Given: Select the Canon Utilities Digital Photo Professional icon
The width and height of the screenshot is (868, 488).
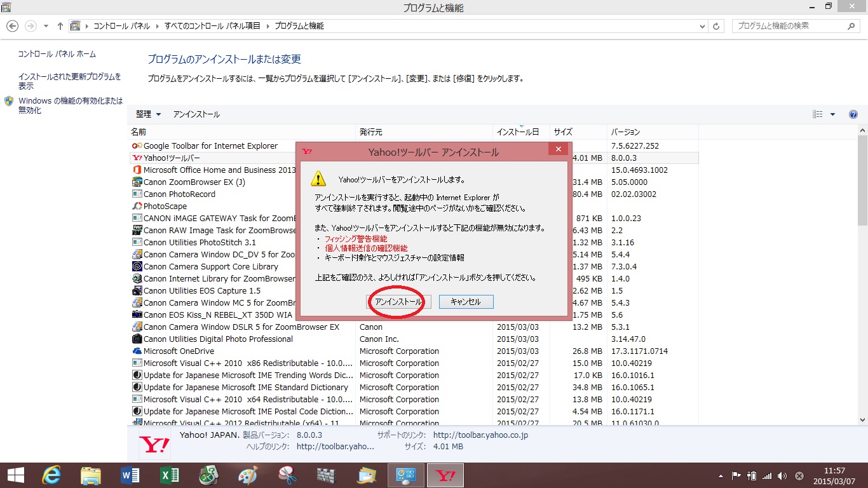Looking at the screenshot, I should [x=137, y=339].
